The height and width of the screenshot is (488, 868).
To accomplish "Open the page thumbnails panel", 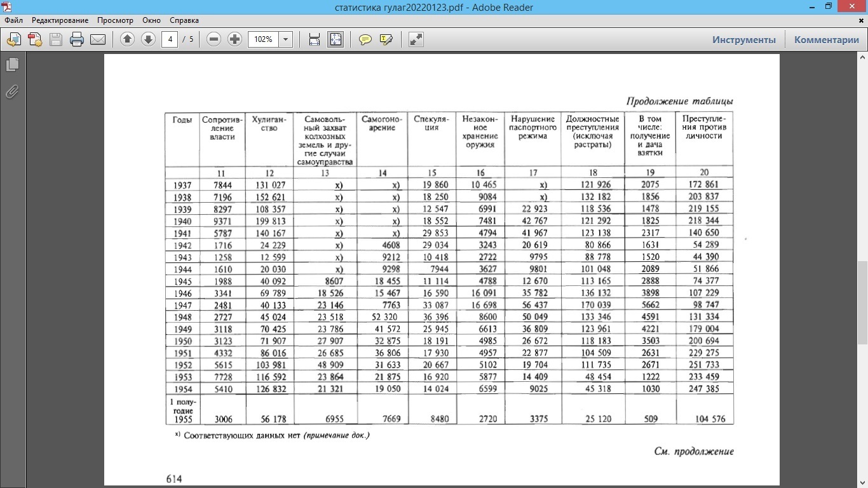I will (12, 65).
